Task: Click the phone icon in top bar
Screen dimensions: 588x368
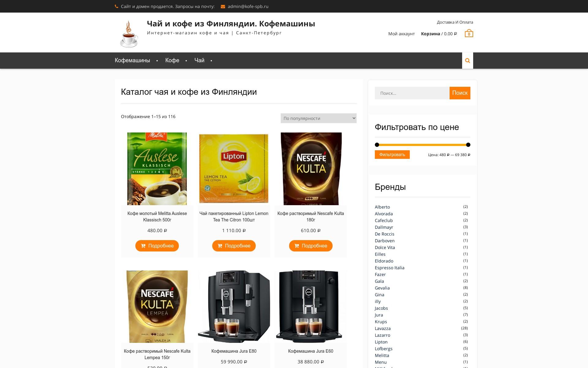Action: 116,6
